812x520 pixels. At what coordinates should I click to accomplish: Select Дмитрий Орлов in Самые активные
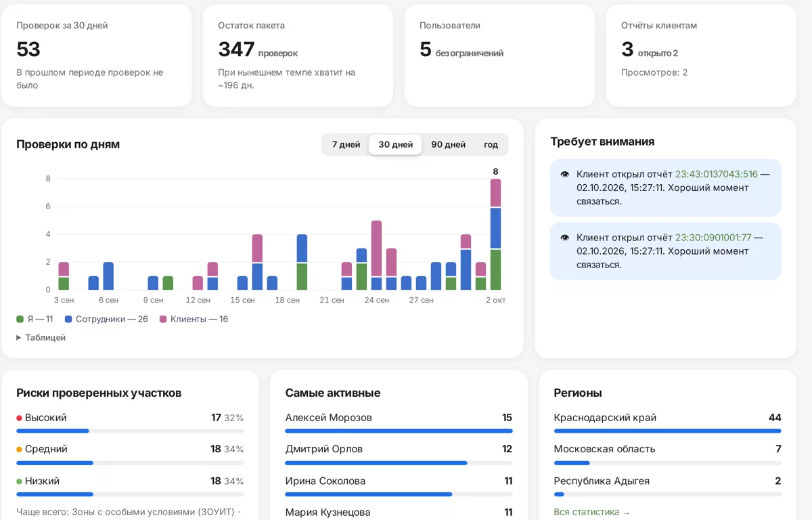tap(399, 454)
